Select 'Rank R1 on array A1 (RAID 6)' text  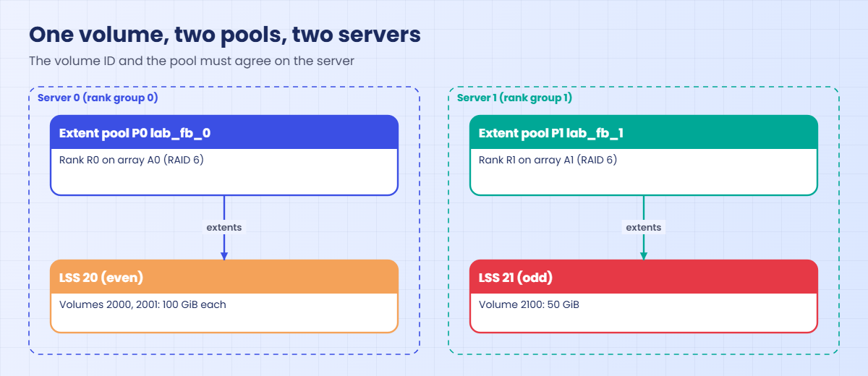tap(548, 160)
